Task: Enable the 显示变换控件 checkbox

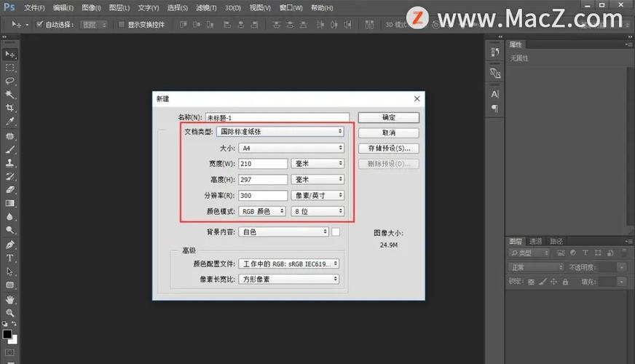Action: point(121,25)
